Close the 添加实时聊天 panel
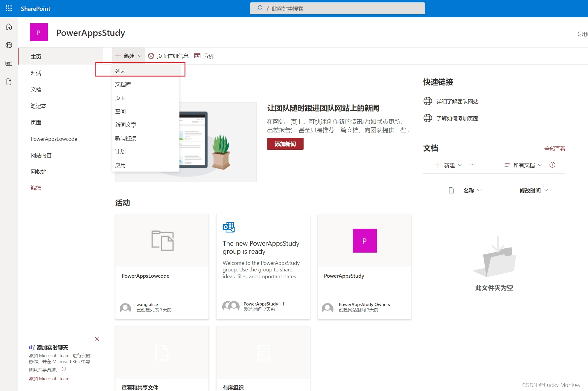The height and width of the screenshot is (391, 588). click(97, 339)
